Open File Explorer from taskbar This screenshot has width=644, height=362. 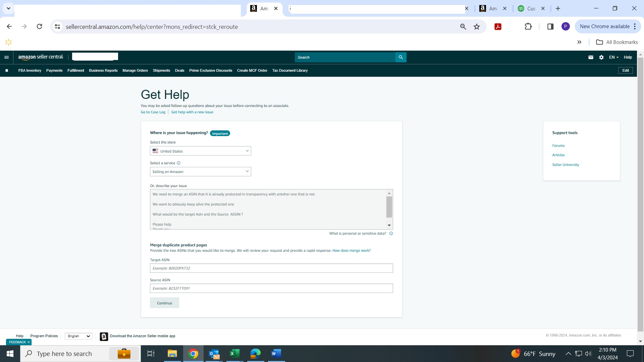pyautogui.click(x=172, y=354)
